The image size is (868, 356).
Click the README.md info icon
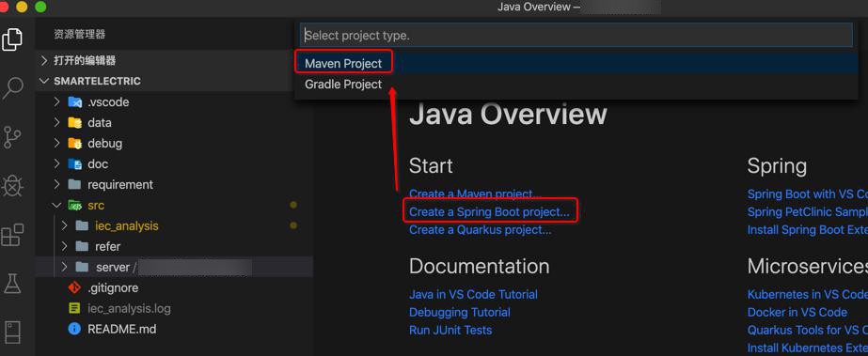(74, 329)
